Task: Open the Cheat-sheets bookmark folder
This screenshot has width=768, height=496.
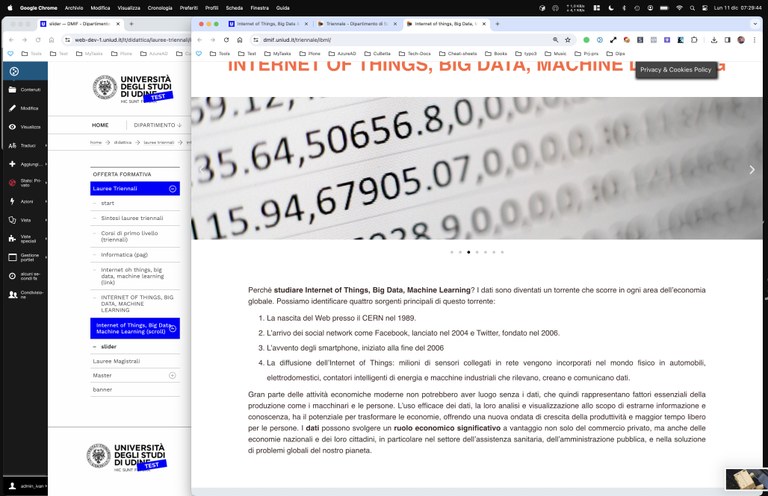Action: (x=457, y=53)
